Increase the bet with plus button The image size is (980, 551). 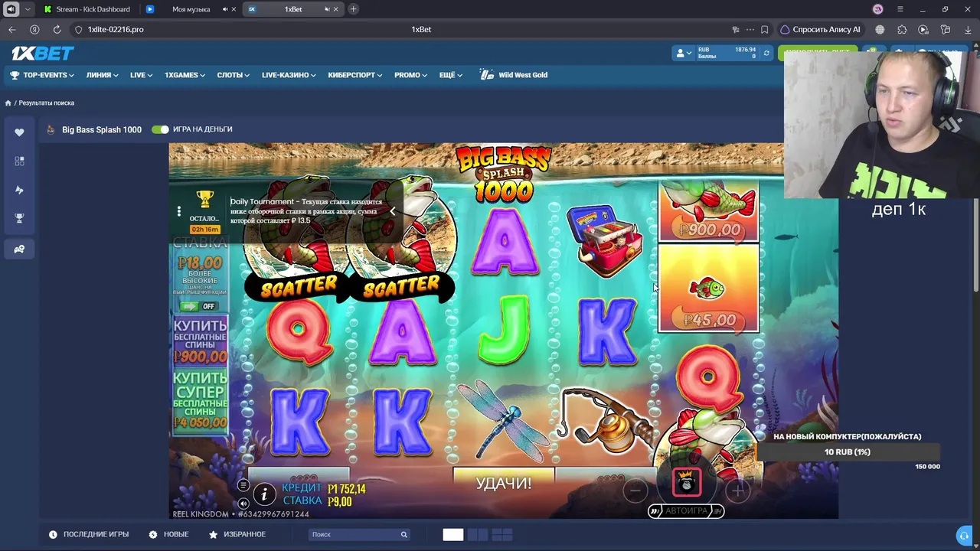click(737, 491)
